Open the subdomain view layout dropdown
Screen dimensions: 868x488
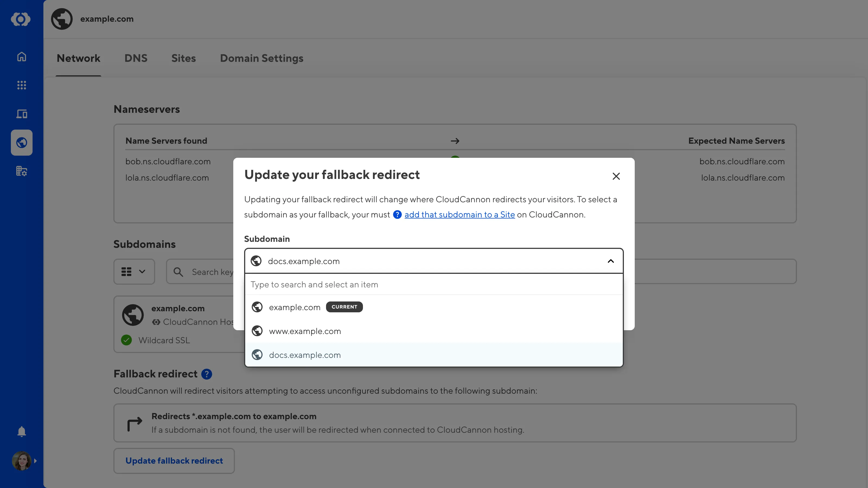[x=134, y=271]
